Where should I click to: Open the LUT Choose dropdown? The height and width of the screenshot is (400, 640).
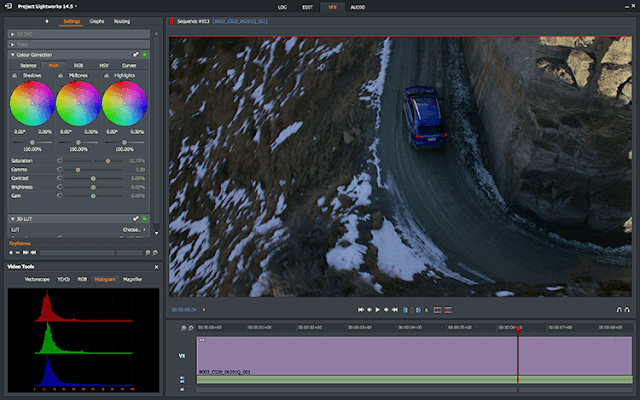coord(134,230)
